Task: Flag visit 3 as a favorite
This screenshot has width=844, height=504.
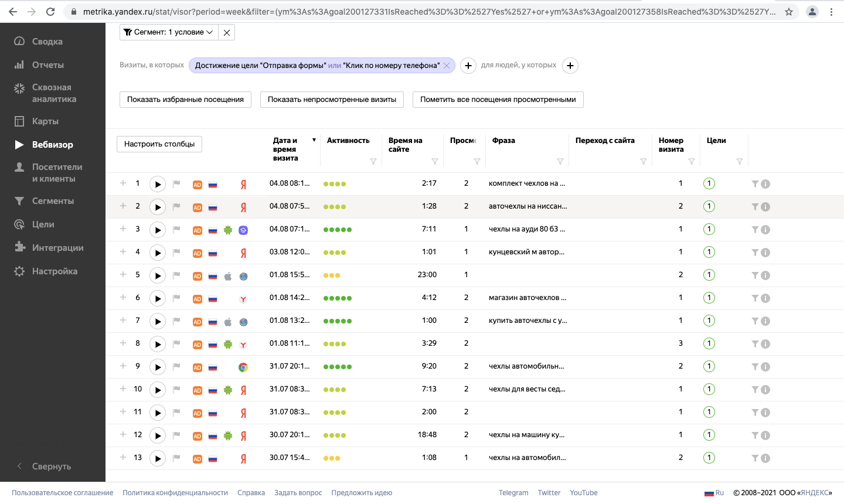Action: [176, 229]
